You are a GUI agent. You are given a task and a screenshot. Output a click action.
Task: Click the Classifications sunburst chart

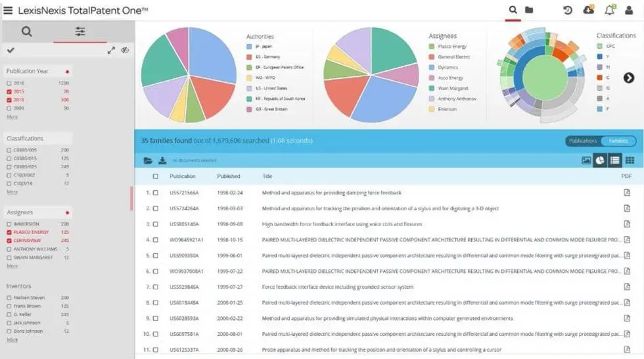coord(543,75)
